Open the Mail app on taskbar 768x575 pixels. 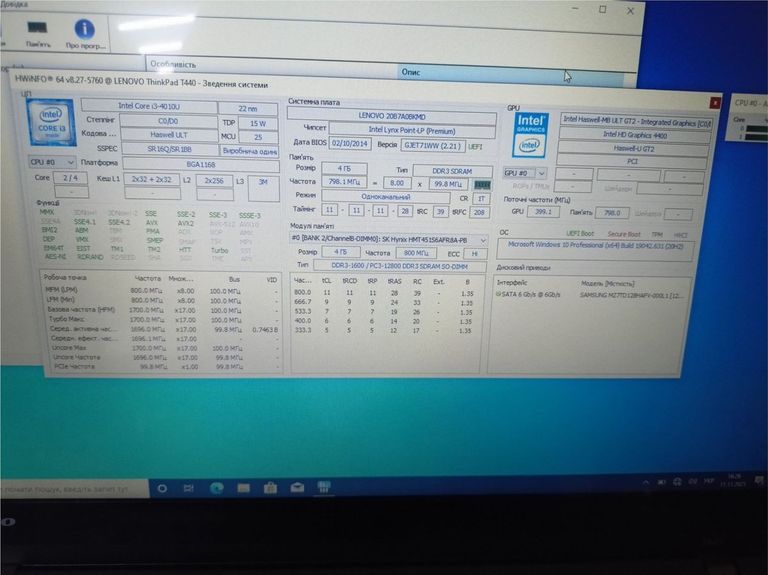(x=297, y=487)
